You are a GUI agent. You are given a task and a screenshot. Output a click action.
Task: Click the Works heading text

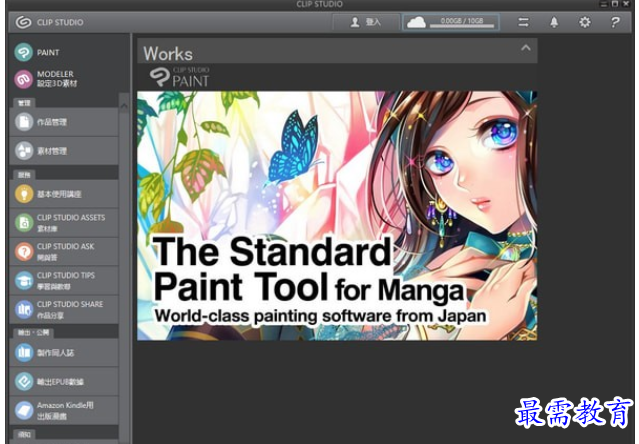(168, 54)
